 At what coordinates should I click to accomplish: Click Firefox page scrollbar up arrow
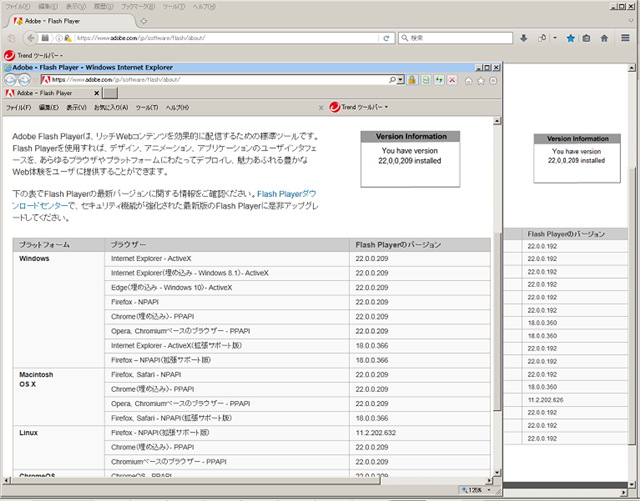(631, 67)
